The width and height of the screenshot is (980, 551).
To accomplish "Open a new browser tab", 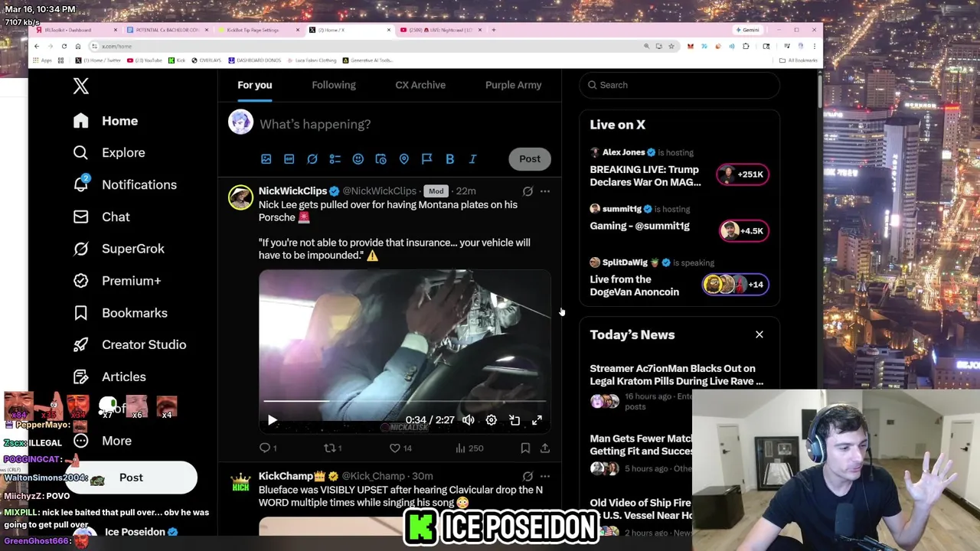I will coord(494,30).
